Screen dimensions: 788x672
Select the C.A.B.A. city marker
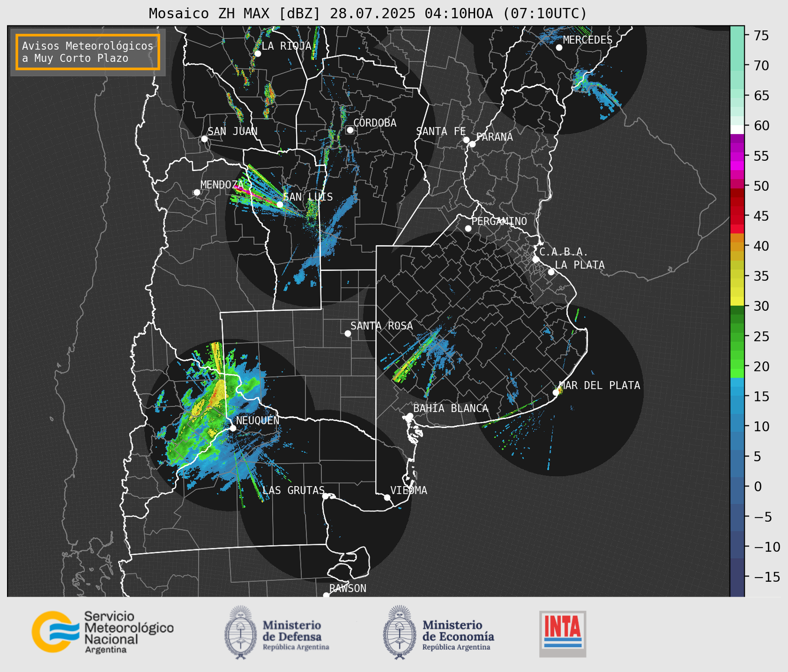click(x=536, y=259)
